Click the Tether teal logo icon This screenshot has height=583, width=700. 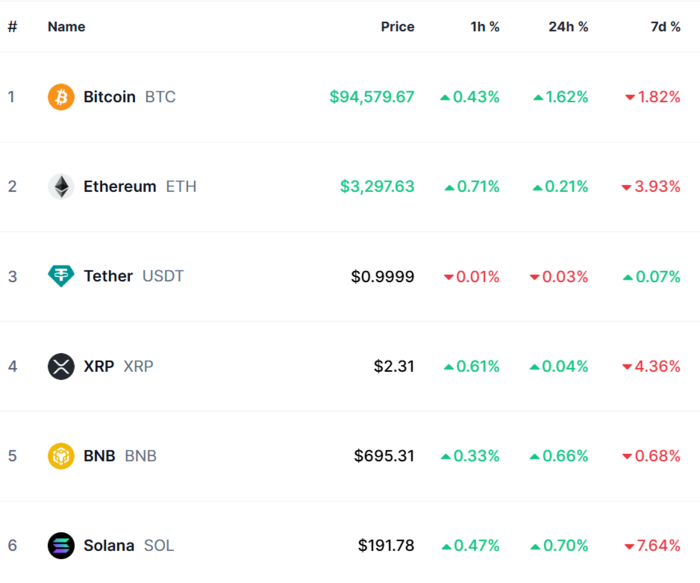click(61, 276)
